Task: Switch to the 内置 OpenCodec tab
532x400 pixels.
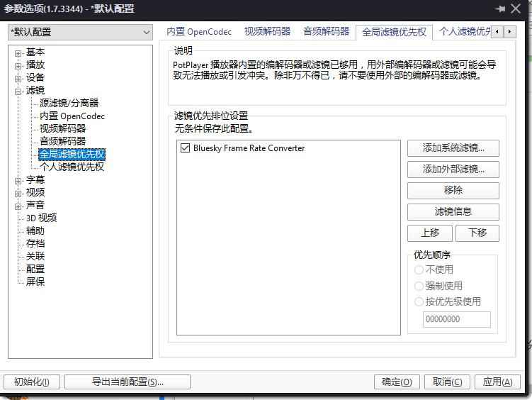Action: [x=199, y=32]
